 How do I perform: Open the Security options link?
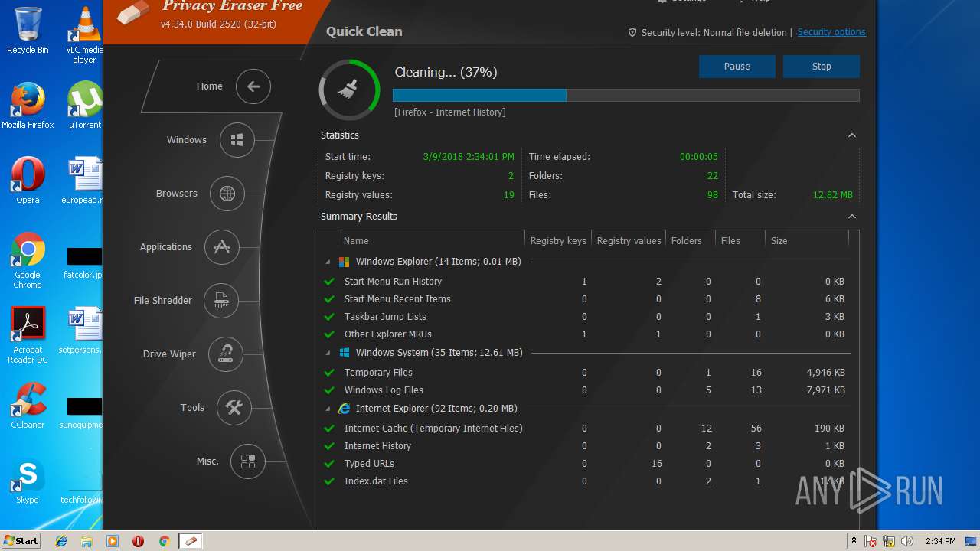pos(831,32)
